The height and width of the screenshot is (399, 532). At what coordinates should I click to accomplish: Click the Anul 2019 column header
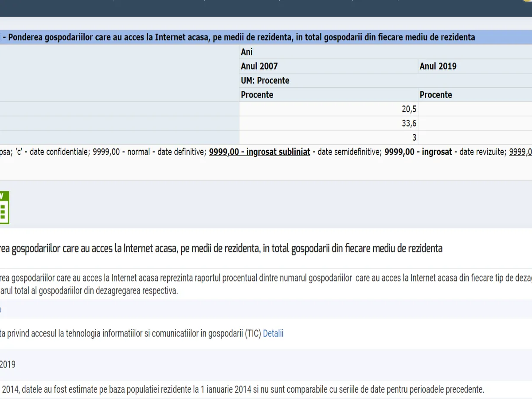pos(438,66)
